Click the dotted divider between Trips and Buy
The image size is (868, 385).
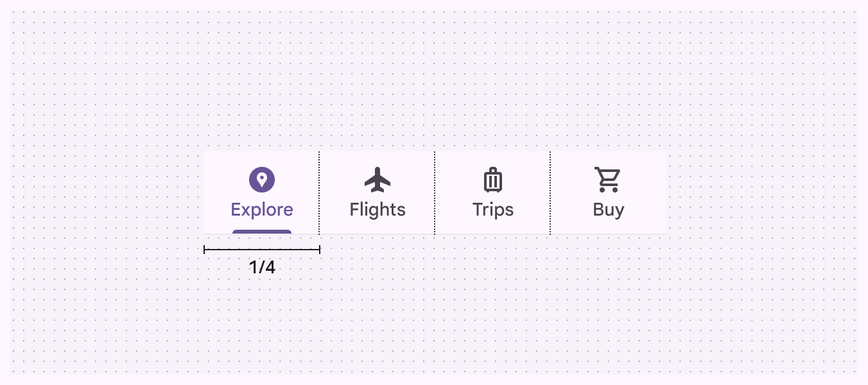coord(550,193)
